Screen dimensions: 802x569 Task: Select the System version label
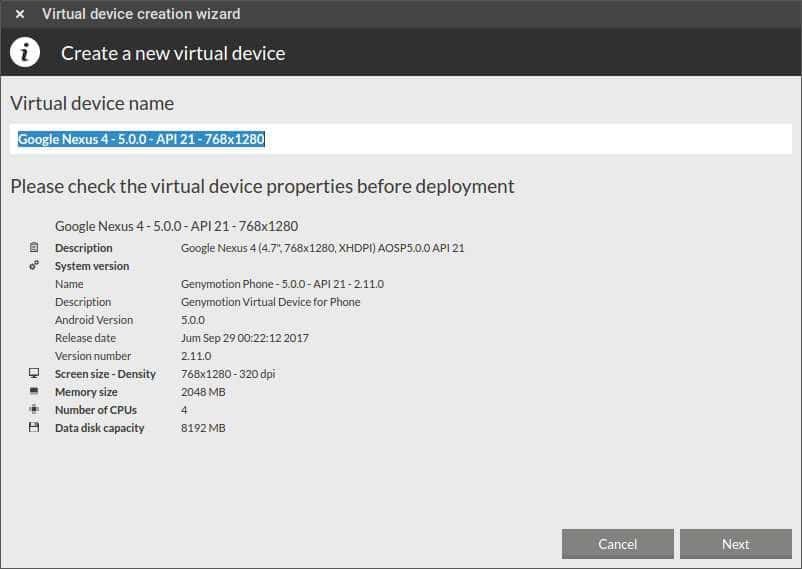coord(92,266)
